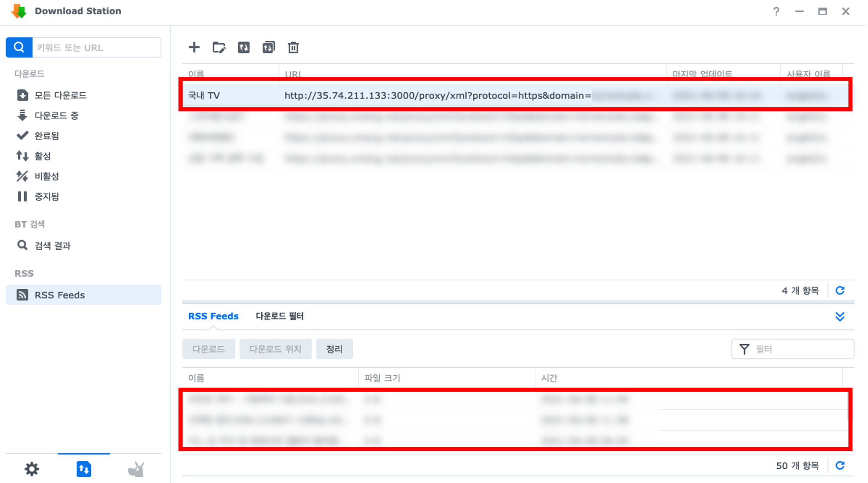The image size is (868, 483).
Task: Click the update all feeds icon
Action: coord(268,47)
